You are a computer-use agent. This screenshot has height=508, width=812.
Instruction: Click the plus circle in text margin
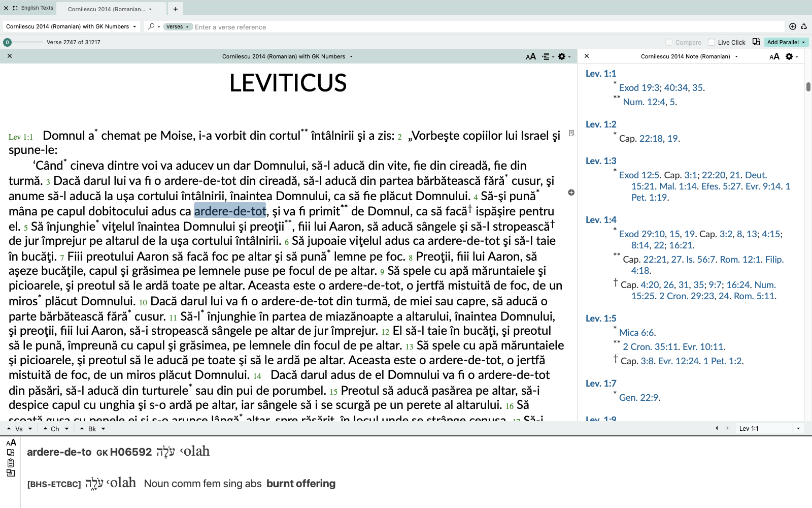coord(571,193)
